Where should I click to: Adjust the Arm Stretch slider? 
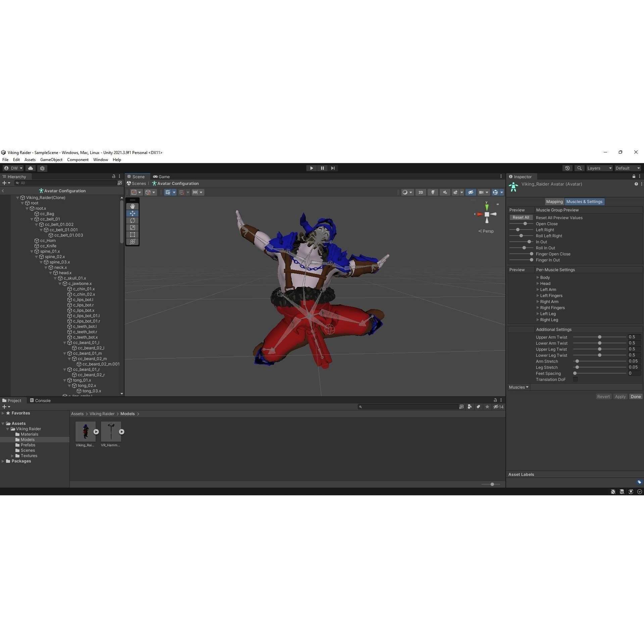click(x=577, y=361)
